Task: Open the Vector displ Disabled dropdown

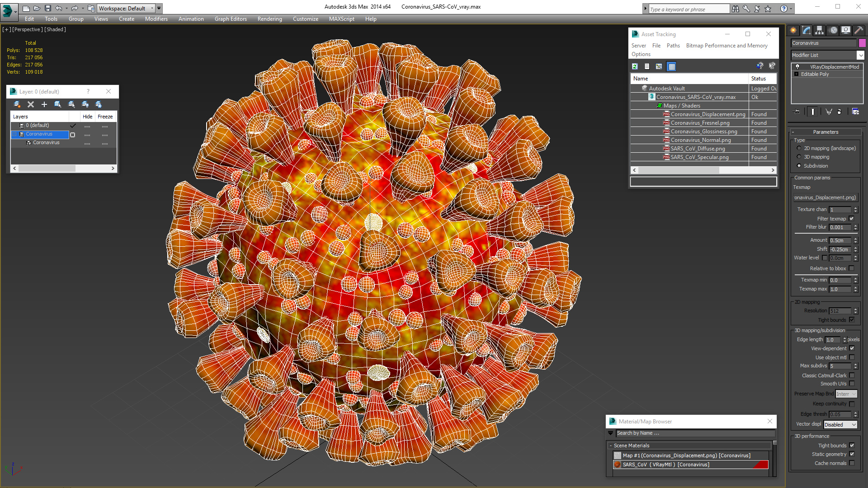Action: pos(840,425)
